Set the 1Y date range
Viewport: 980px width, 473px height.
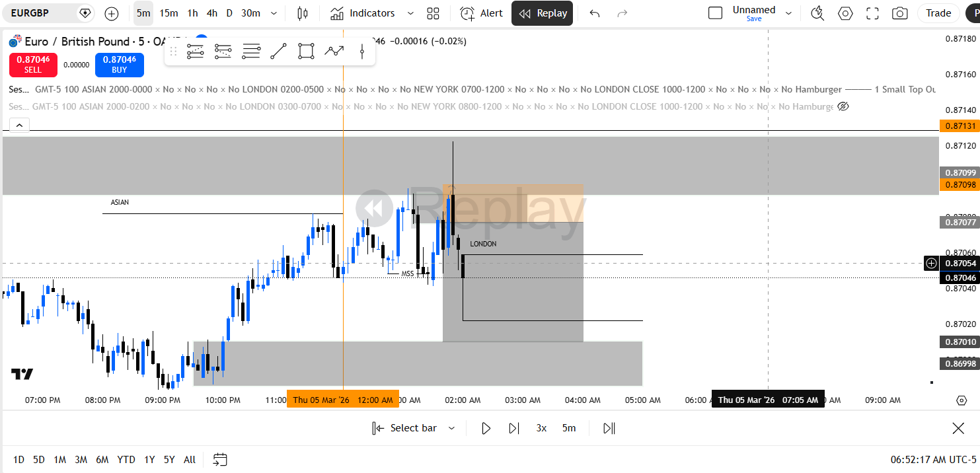tap(150, 460)
